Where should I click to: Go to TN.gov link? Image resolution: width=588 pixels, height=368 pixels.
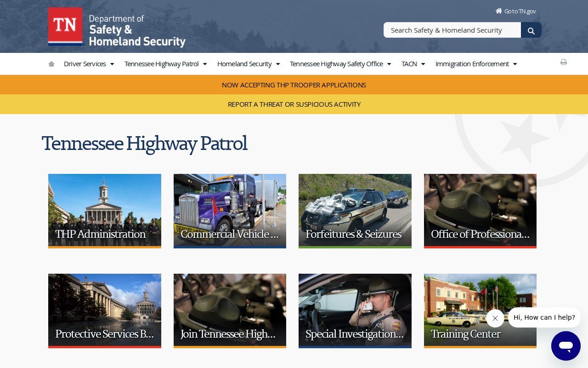click(515, 11)
